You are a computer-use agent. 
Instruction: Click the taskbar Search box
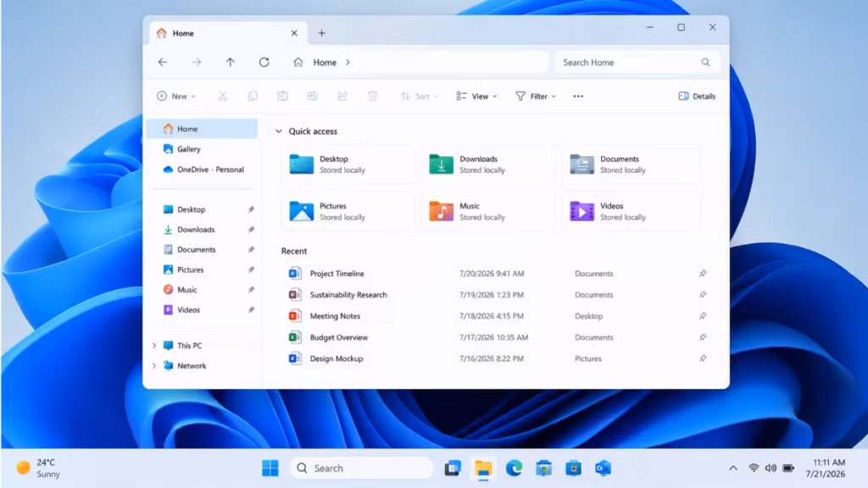pos(361,468)
